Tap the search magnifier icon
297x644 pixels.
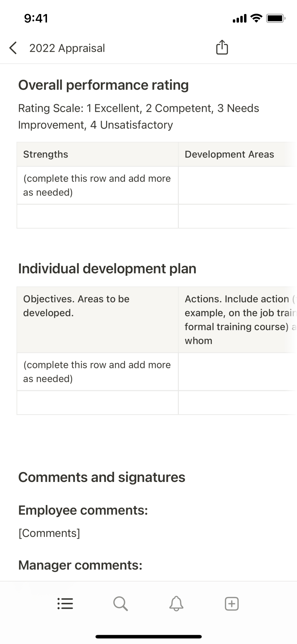(121, 604)
